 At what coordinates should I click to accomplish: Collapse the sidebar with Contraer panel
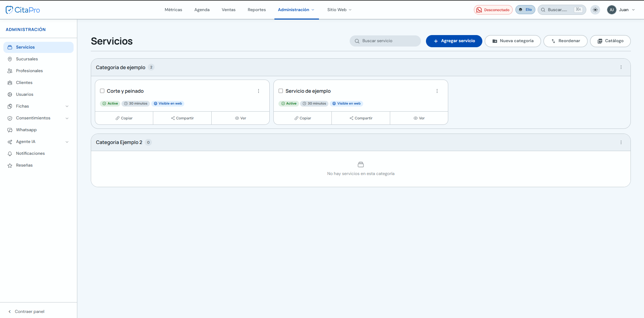coord(26,312)
